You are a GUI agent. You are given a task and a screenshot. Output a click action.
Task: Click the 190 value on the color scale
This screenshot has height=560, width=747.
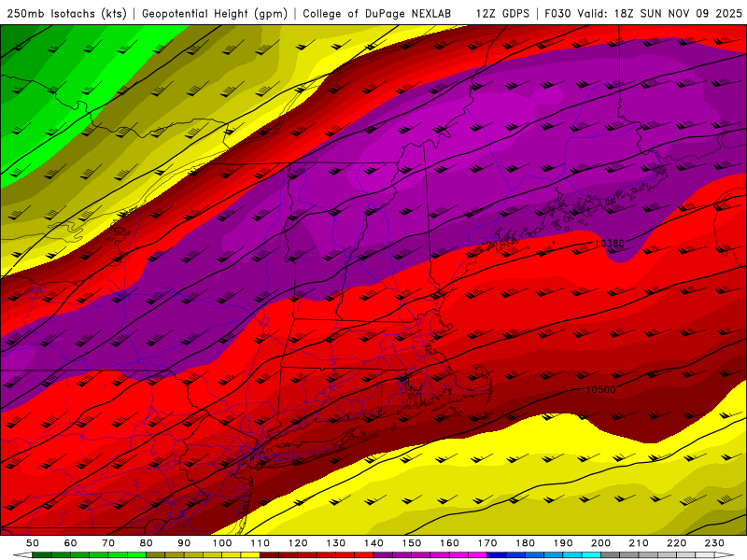click(563, 543)
